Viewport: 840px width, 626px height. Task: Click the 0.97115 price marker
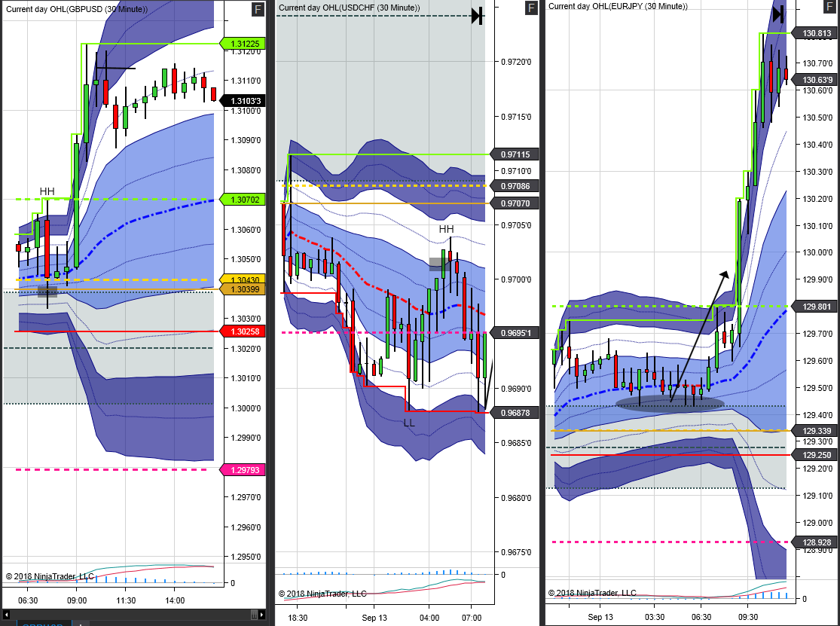point(515,154)
